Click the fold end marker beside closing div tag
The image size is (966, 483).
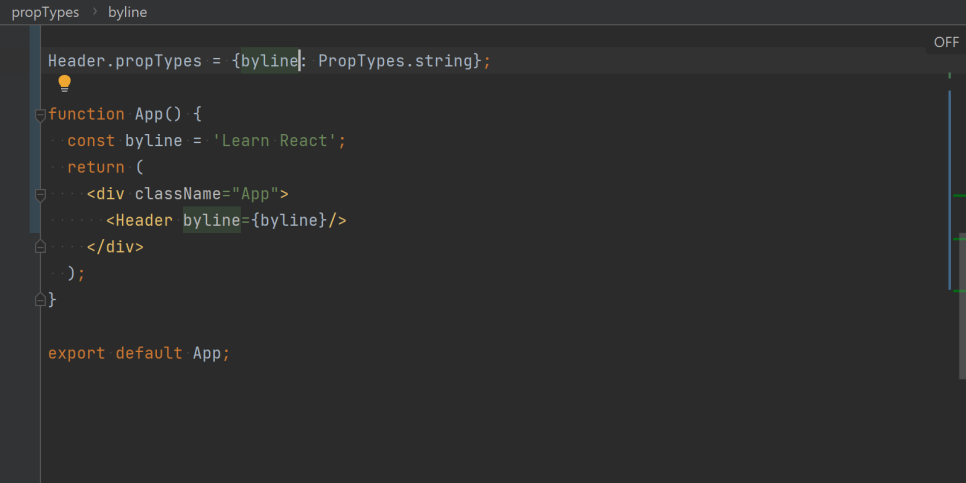[x=40, y=247]
